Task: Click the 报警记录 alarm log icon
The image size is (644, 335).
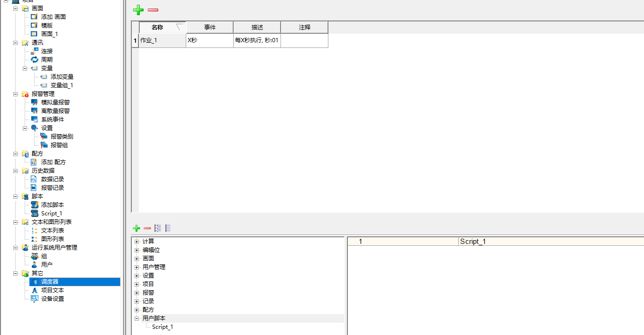Action: [34, 187]
